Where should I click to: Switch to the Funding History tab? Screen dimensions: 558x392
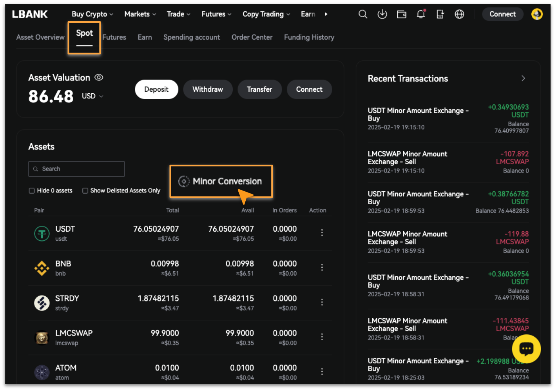pos(309,37)
